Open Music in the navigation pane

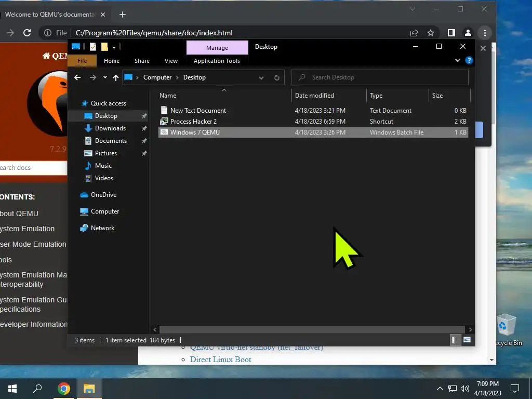[103, 166]
